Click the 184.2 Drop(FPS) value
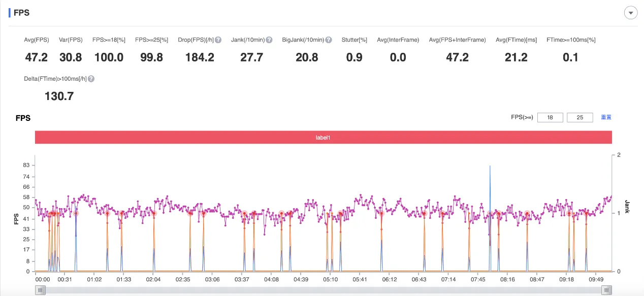Screen dimensions: 644x296 (x=200, y=57)
